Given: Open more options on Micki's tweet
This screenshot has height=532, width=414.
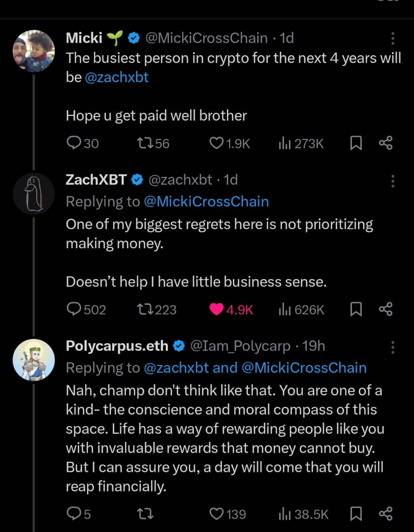Looking at the screenshot, I should pyautogui.click(x=392, y=38).
